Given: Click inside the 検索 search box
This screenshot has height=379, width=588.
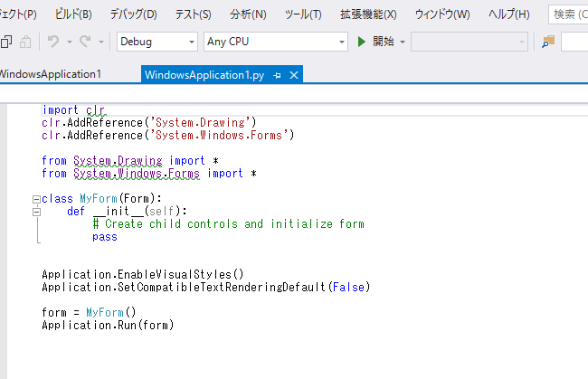Looking at the screenshot, I should (x=570, y=14).
